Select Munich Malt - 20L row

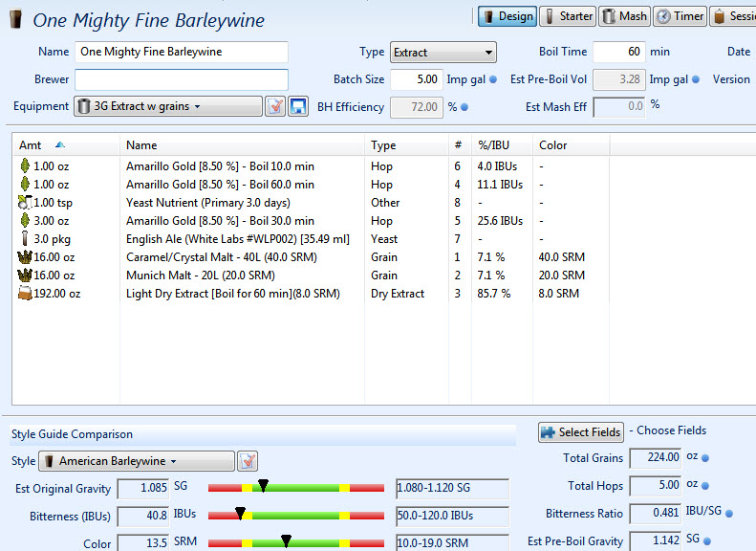pyautogui.click(x=200, y=275)
